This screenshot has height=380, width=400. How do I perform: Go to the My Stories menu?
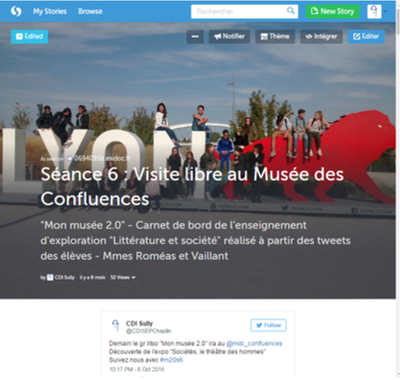50,11
